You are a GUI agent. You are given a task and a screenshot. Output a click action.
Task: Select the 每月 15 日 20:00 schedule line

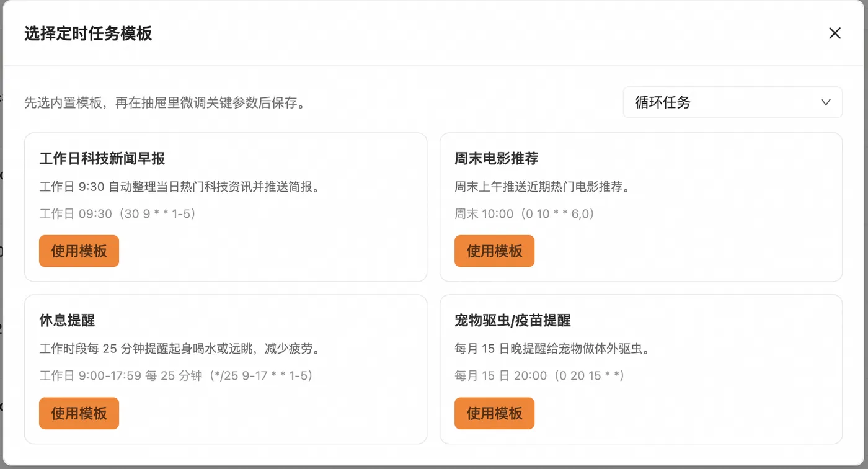[501, 376]
